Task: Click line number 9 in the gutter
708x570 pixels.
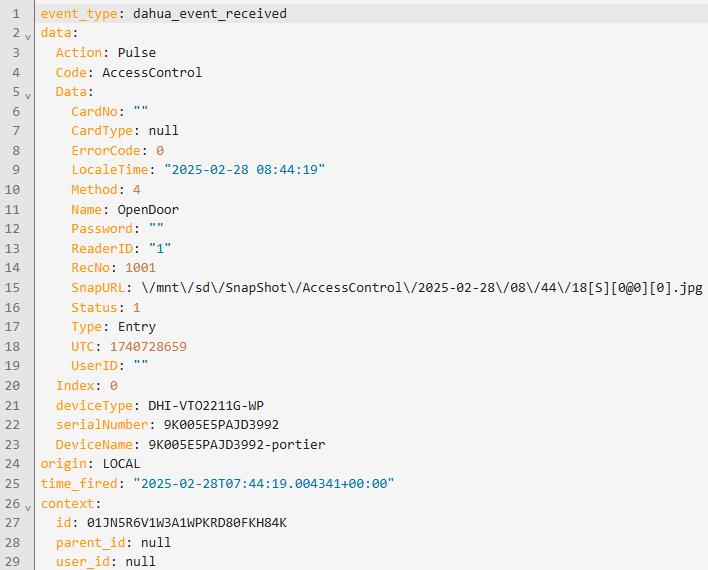Action: (x=16, y=170)
